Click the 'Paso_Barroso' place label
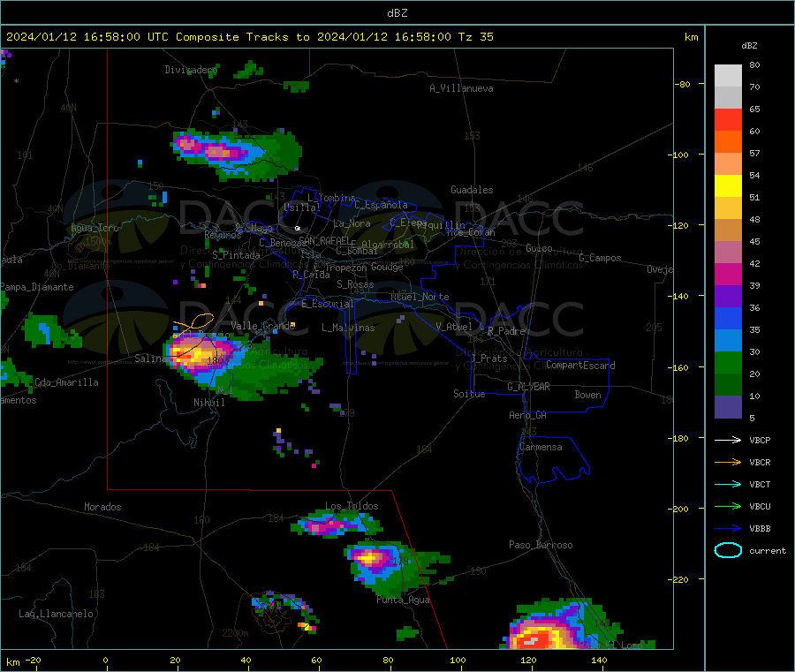 tap(541, 545)
